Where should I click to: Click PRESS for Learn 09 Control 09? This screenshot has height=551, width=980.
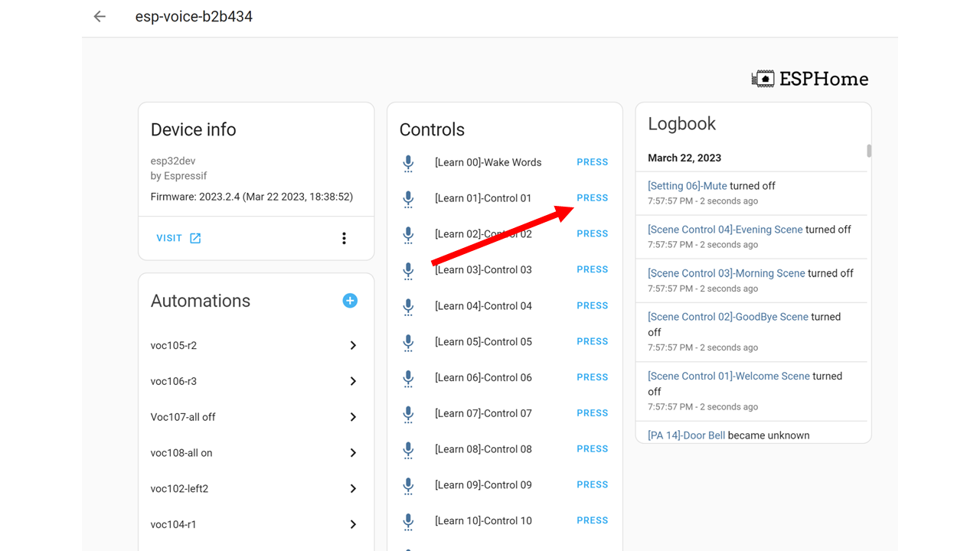coord(593,484)
